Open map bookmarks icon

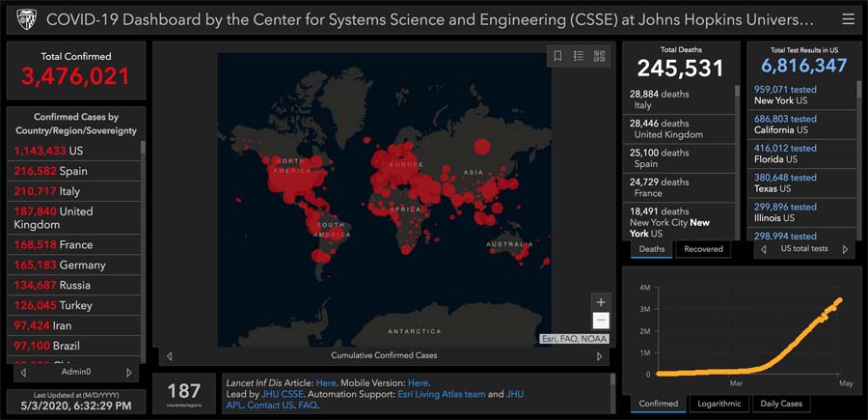click(x=558, y=56)
